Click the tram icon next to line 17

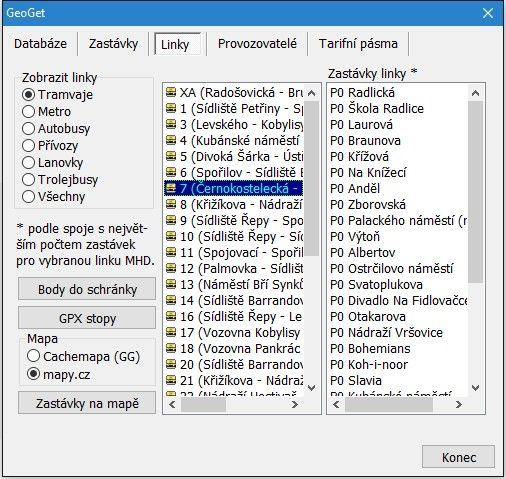171,332
